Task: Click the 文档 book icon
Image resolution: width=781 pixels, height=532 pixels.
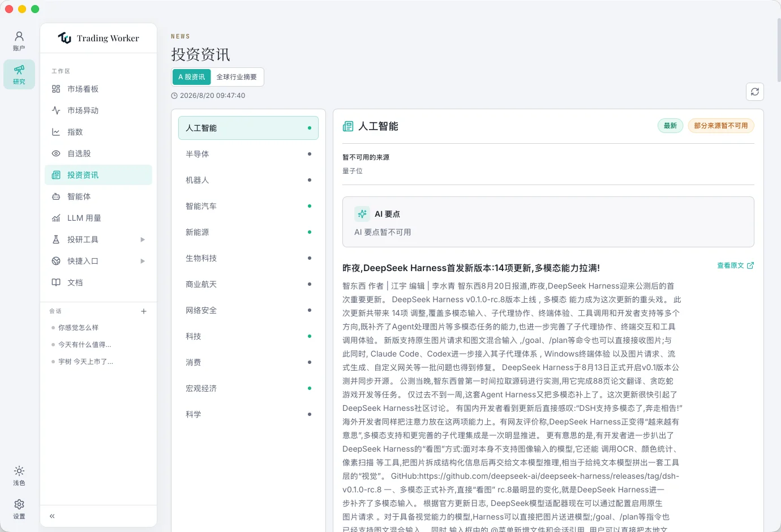Action: [x=56, y=282]
